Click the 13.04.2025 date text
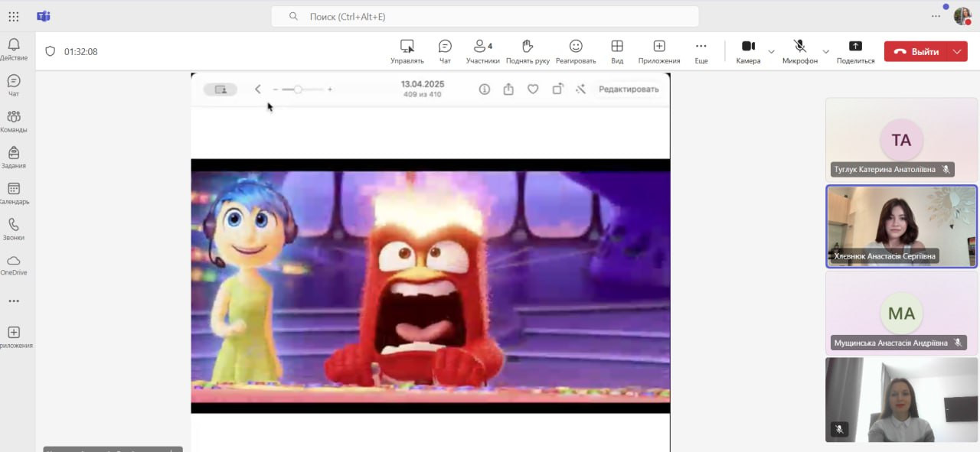The height and width of the screenshot is (452, 980). [423, 84]
